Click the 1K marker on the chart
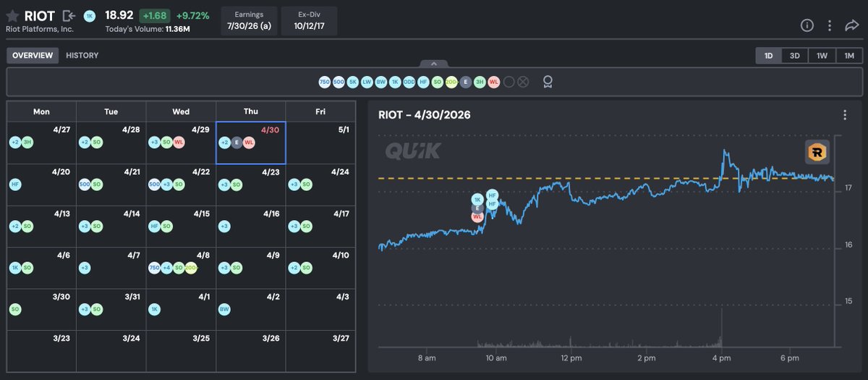 click(477, 199)
